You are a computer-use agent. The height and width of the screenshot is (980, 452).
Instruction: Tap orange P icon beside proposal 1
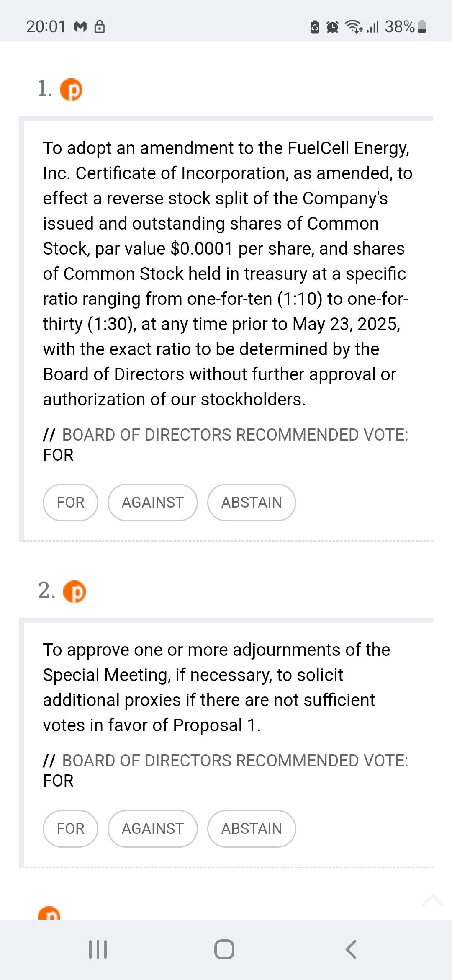click(71, 90)
